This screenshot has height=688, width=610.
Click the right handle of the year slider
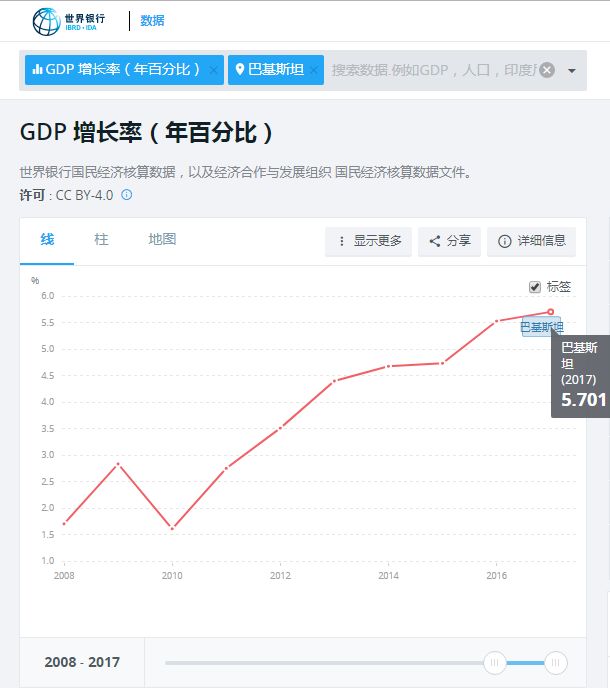pos(556,662)
